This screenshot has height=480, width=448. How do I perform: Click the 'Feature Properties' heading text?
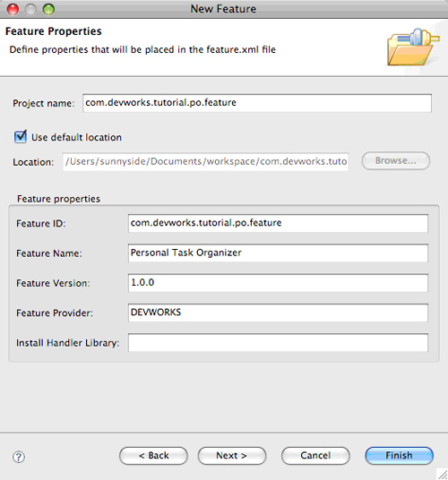(53, 31)
